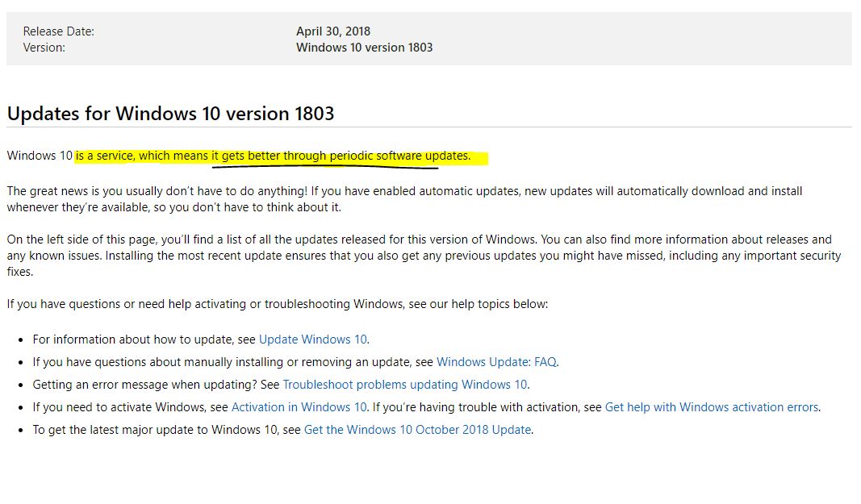This screenshot has width=861, height=504.
Task: Click the Updates for Windows 10 version 1803 heading
Action: (170, 114)
